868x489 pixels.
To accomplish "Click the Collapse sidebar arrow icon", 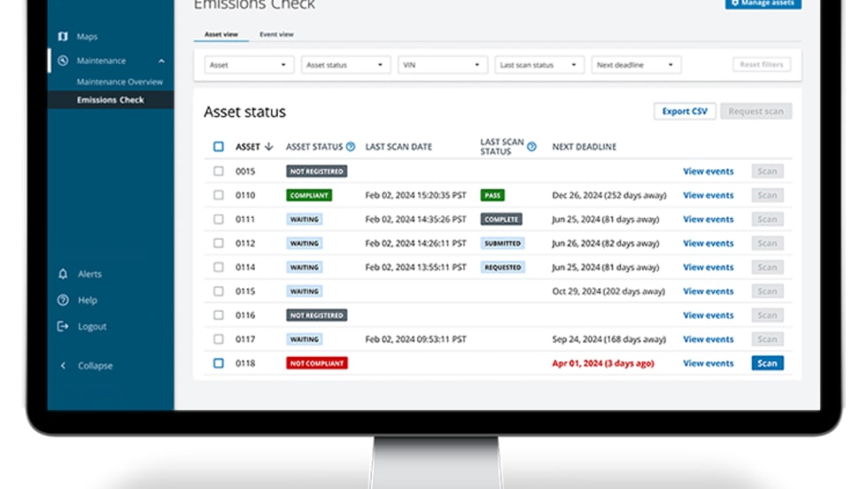I will [x=63, y=366].
